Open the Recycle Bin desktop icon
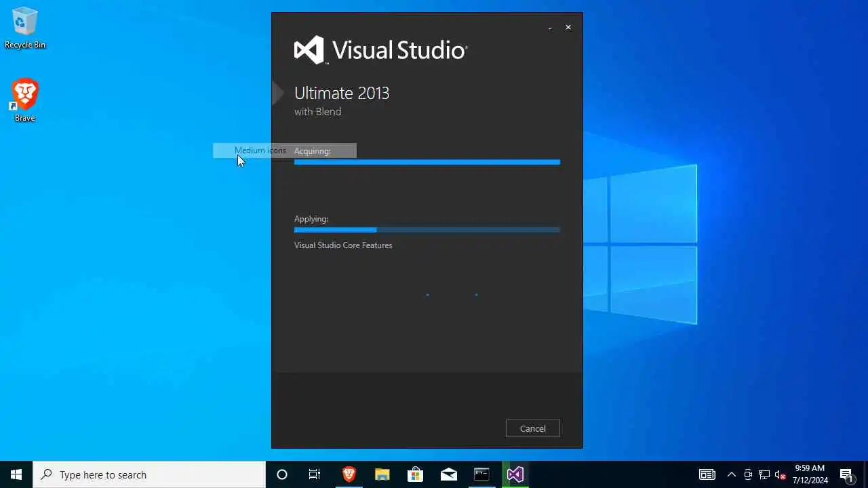This screenshot has width=868, height=488. tap(25, 28)
